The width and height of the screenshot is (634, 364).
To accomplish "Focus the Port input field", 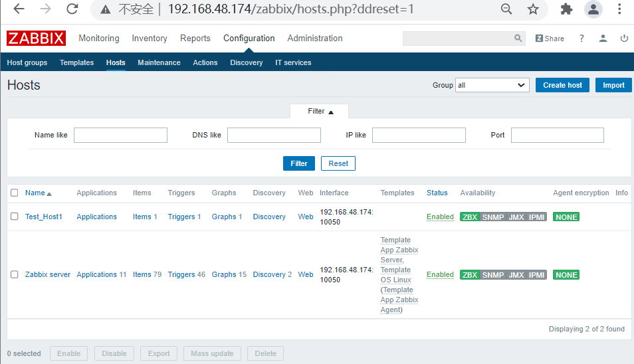I will click(558, 135).
